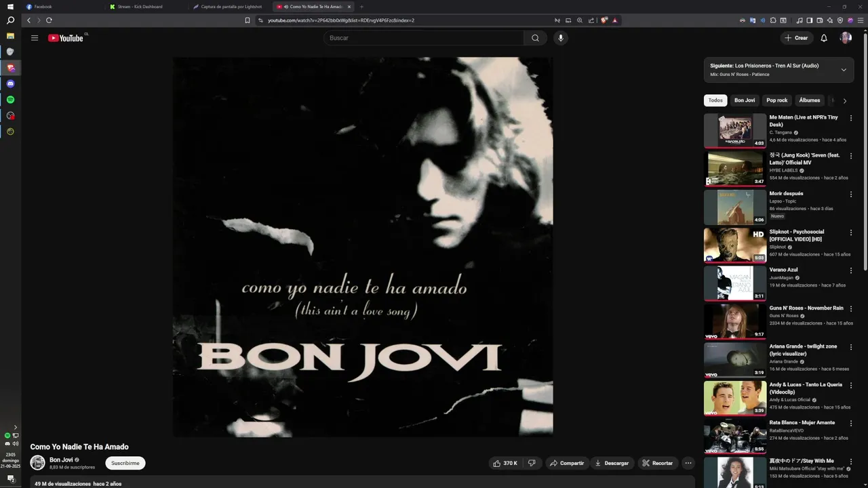Select the Pop rock filter chip
The width and height of the screenshot is (868, 488).
pyautogui.click(x=777, y=100)
